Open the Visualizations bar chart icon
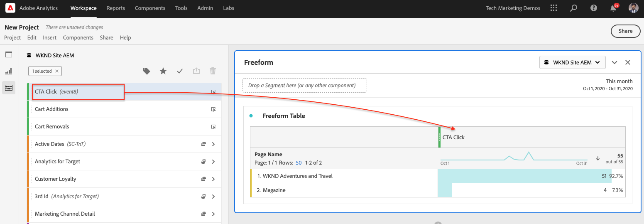The image size is (644, 224). pos(9,71)
